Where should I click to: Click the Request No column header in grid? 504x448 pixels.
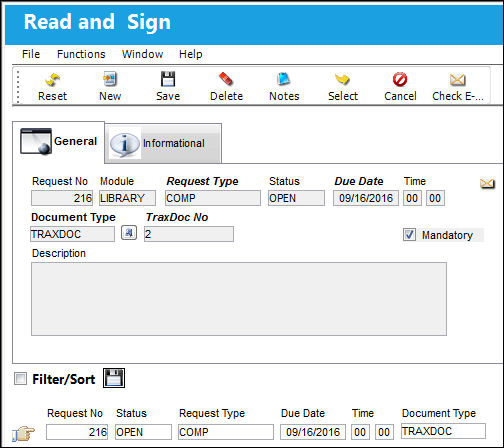pos(75,413)
